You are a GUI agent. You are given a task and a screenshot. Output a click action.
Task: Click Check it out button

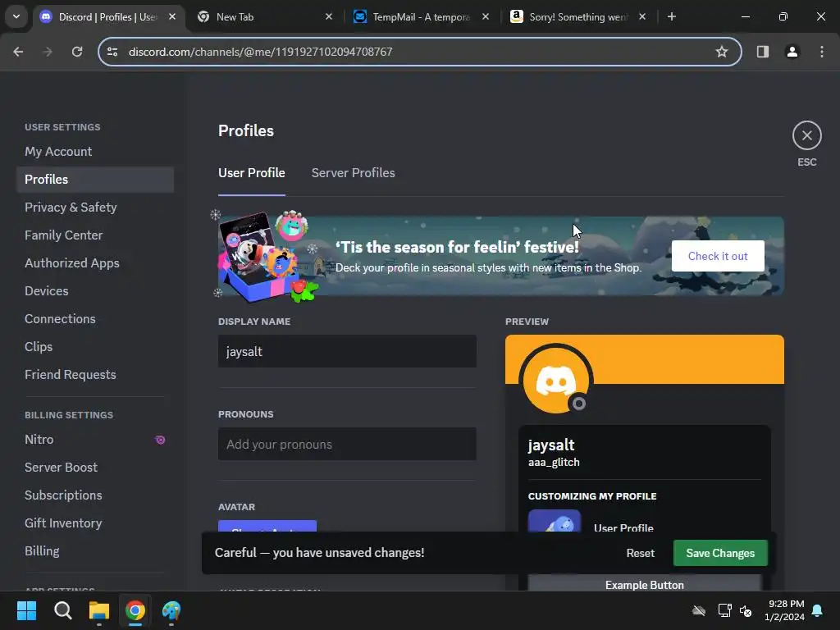point(718,256)
